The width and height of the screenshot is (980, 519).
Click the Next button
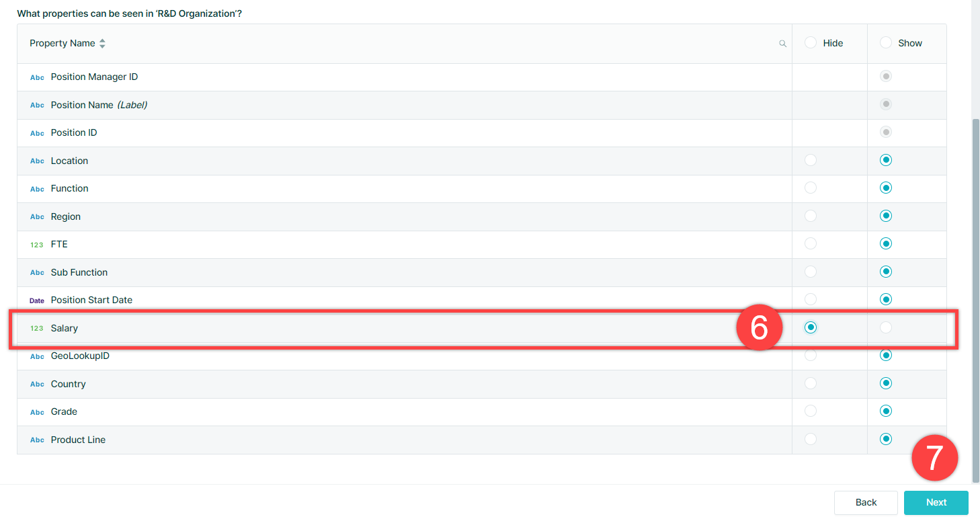tap(936, 502)
